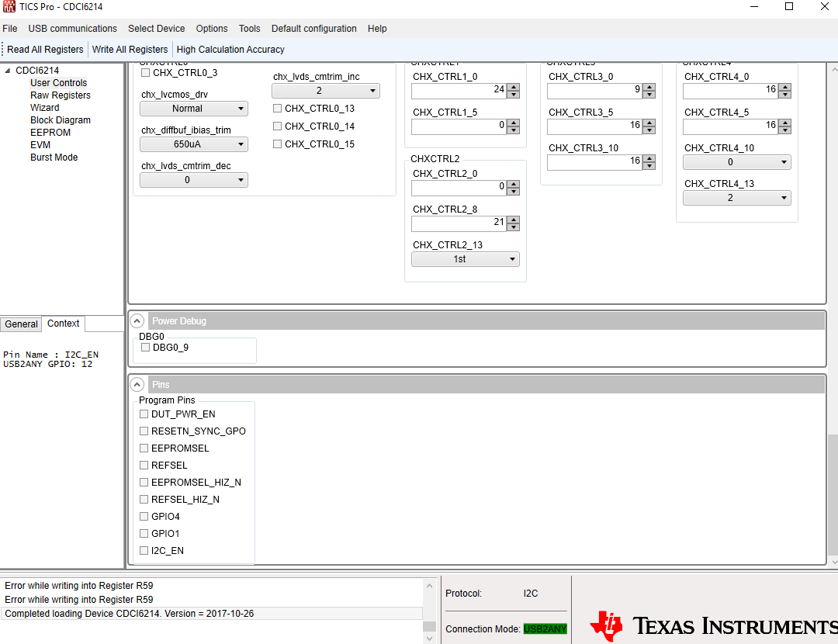Click log panel scrollbar down arrow
Screen dimensions: 838x644
[x=429, y=638]
